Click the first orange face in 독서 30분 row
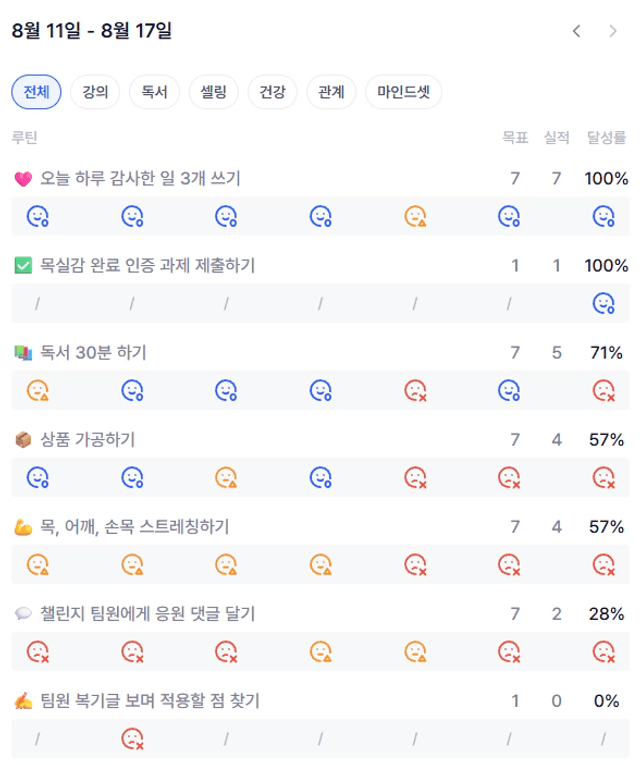Screen dimensions: 640x765 tap(38, 390)
